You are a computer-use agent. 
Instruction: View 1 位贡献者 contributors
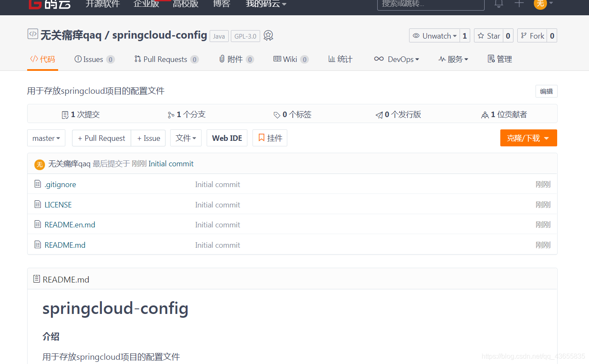504,115
